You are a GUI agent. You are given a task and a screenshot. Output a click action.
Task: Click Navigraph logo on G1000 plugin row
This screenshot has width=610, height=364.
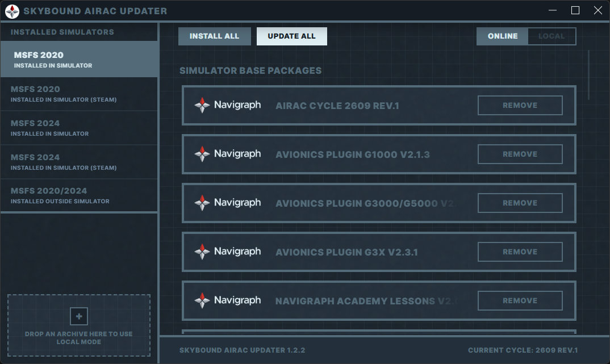point(228,154)
